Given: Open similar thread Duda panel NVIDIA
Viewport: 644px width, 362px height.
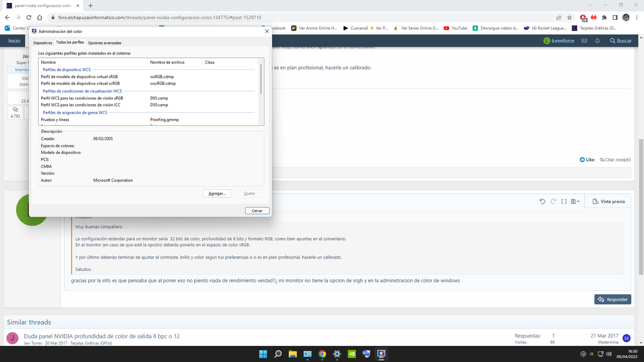Looking at the screenshot, I should coord(102,336).
